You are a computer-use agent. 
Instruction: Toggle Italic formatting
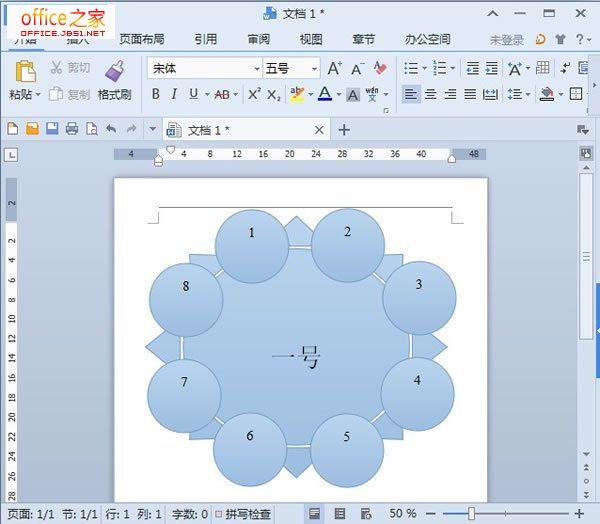click(x=174, y=94)
